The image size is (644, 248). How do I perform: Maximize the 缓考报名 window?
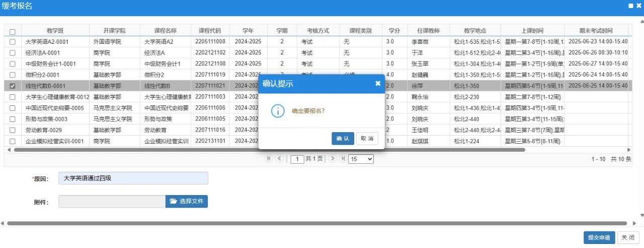(x=631, y=6)
